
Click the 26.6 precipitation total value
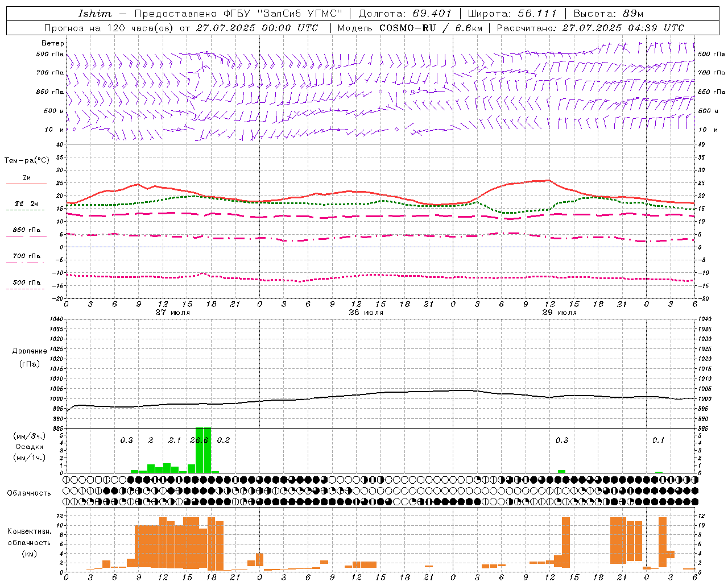point(199,440)
